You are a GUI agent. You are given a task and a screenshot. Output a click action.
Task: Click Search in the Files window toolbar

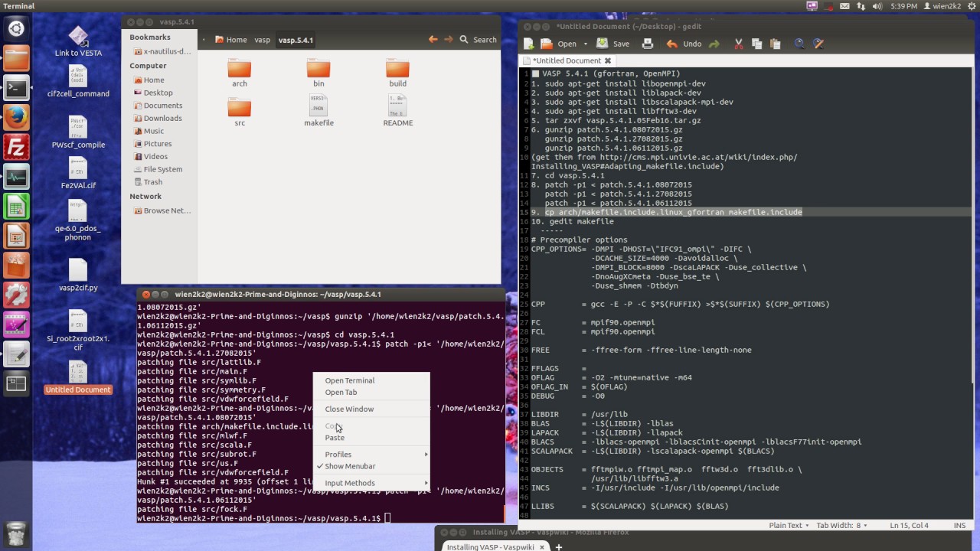click(x=479, y=40)
